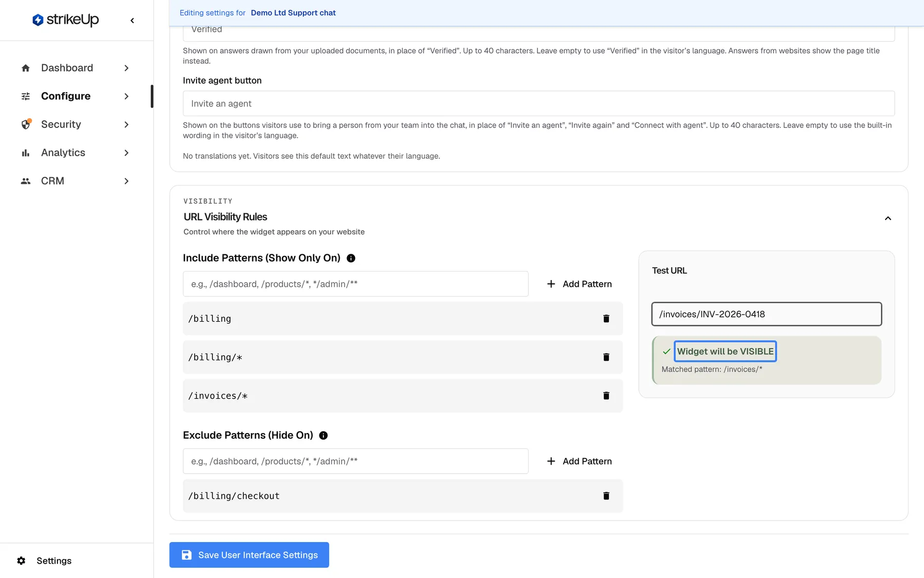
Task: Click the Demo Ltd Support chat link
Action: (293, 13)
